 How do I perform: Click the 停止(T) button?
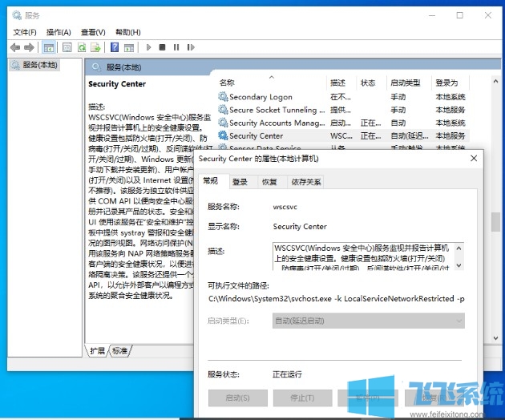click(303, 398)
